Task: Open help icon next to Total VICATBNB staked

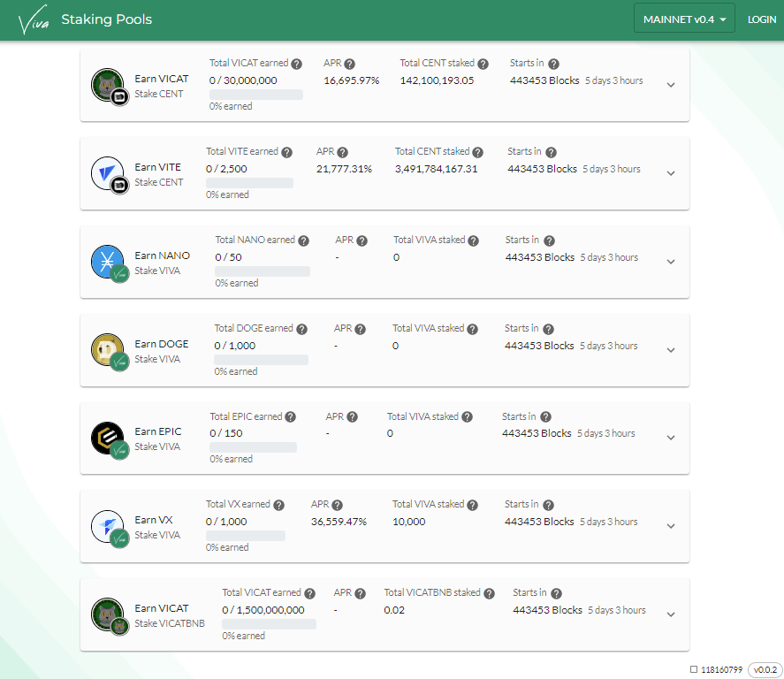Action: tap(489, 593)
